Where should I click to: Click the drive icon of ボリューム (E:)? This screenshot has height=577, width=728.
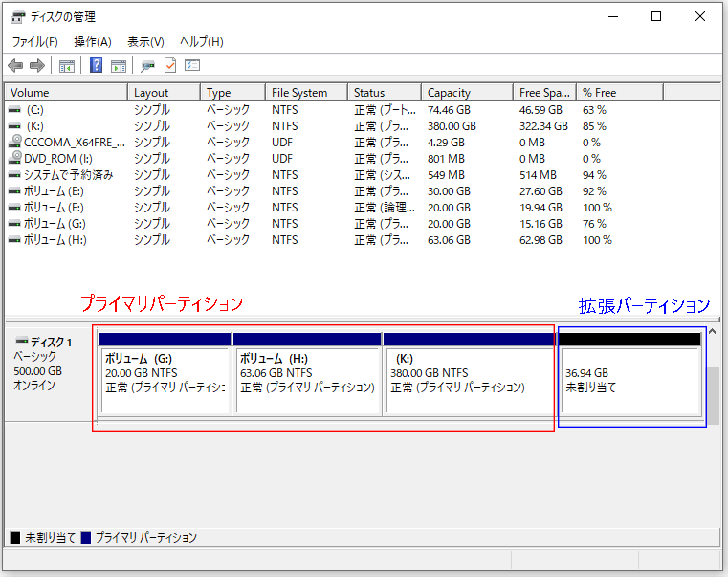15,191
